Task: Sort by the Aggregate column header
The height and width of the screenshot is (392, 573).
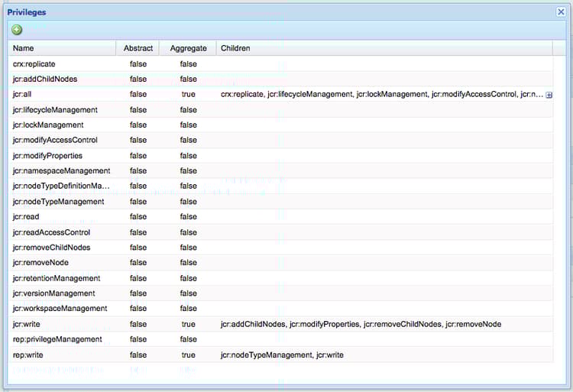Action: click(x=188, y=48)
